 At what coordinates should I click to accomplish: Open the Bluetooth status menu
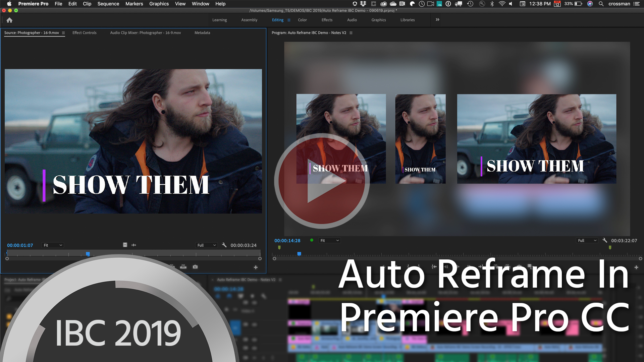tap(492, 4)
